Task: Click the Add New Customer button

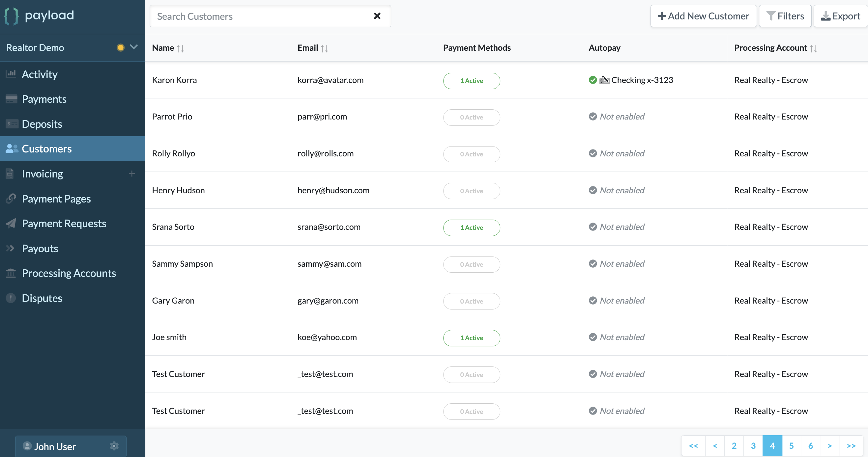Action: pyautogui.click(x=703, y=16)
